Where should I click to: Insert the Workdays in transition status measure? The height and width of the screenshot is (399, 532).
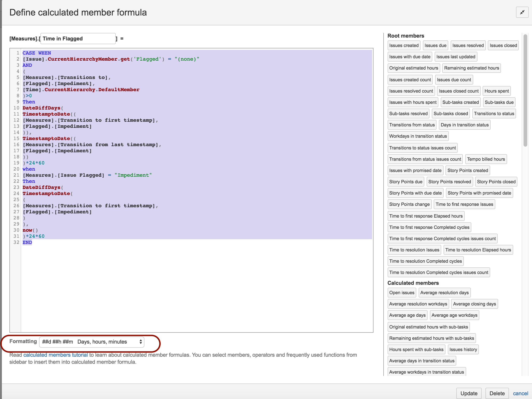(418, 136)
